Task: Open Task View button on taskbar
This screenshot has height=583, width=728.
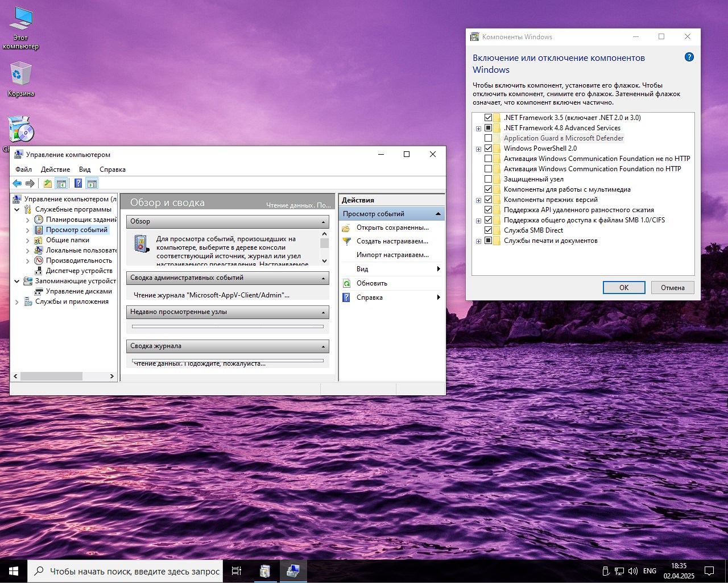Action: (237, 571)
